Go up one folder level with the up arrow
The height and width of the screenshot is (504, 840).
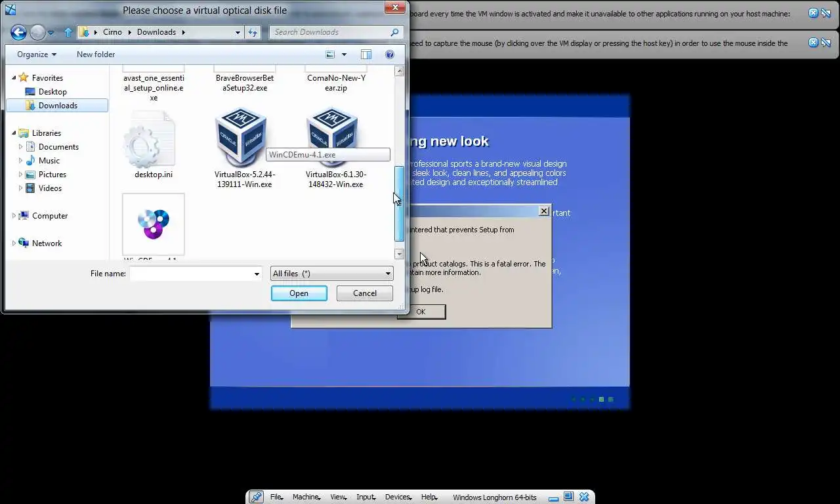coord(68,31)
